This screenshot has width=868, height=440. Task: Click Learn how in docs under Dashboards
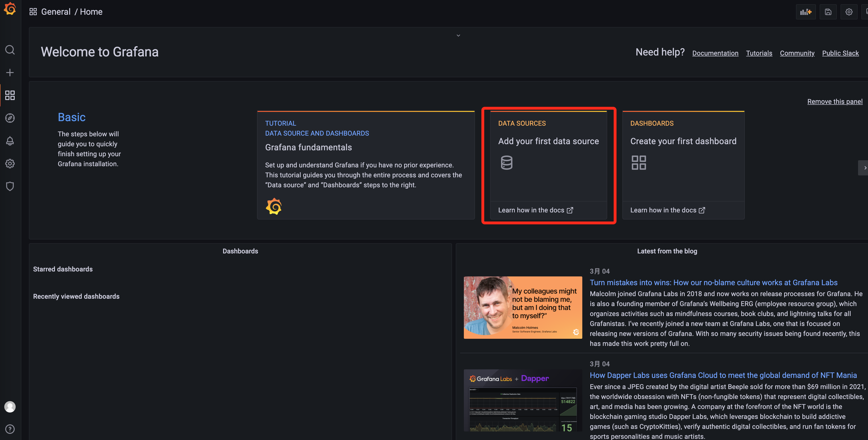pyautogui.click(x=668, y=210)
